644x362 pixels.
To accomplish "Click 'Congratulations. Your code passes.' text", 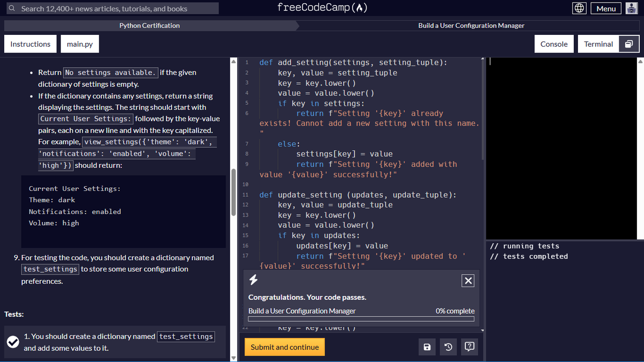I will point(308,297).
